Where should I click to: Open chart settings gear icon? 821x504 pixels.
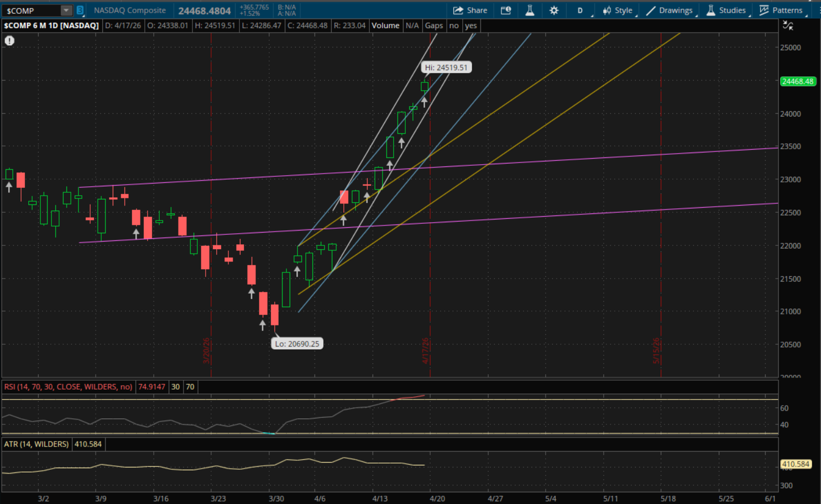point(553,11)
